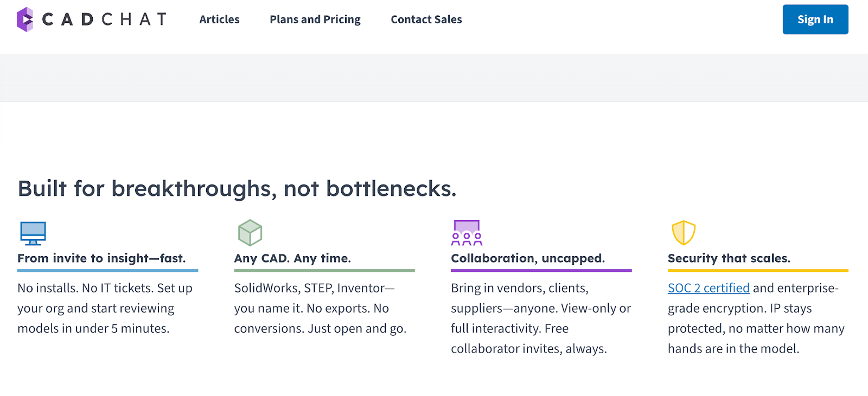
Task: Click the blue underline bar below the first heading
Action: pos(107,270)
